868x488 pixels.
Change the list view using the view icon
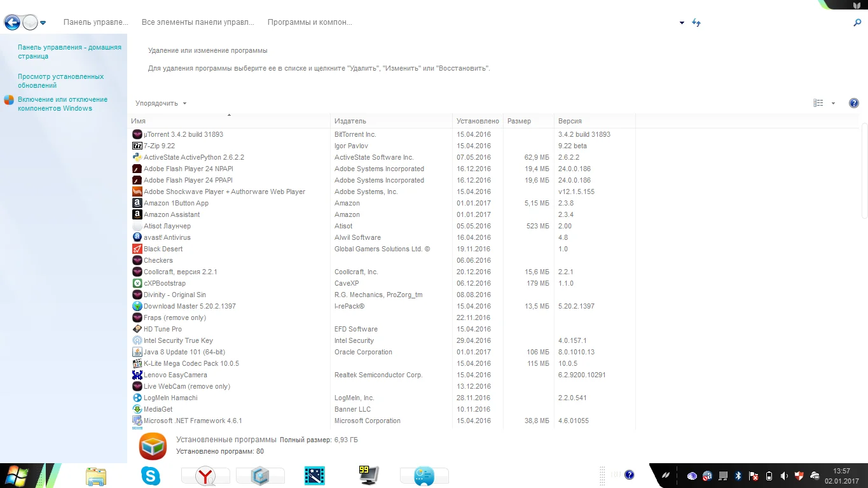[818, 103]
